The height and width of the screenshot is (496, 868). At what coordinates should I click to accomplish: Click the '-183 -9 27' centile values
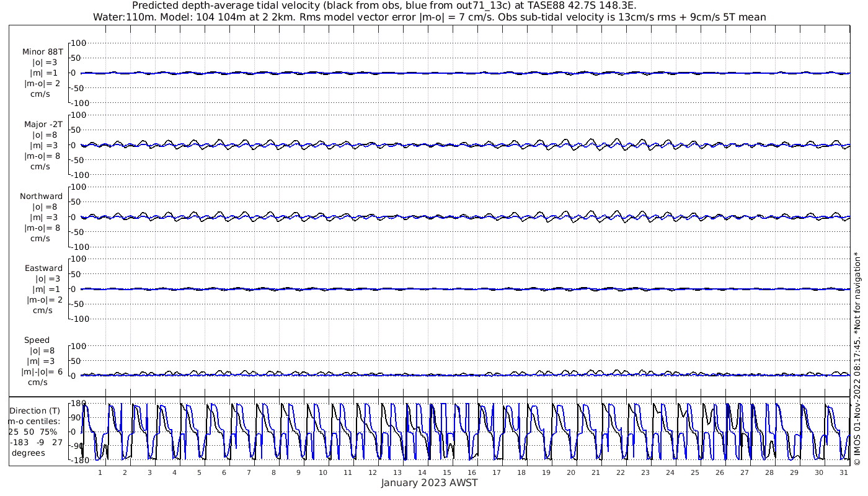(37, 443)
